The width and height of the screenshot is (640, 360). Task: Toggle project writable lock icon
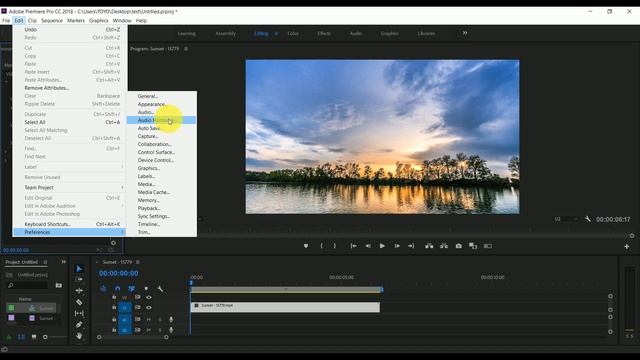click(9, 337)
